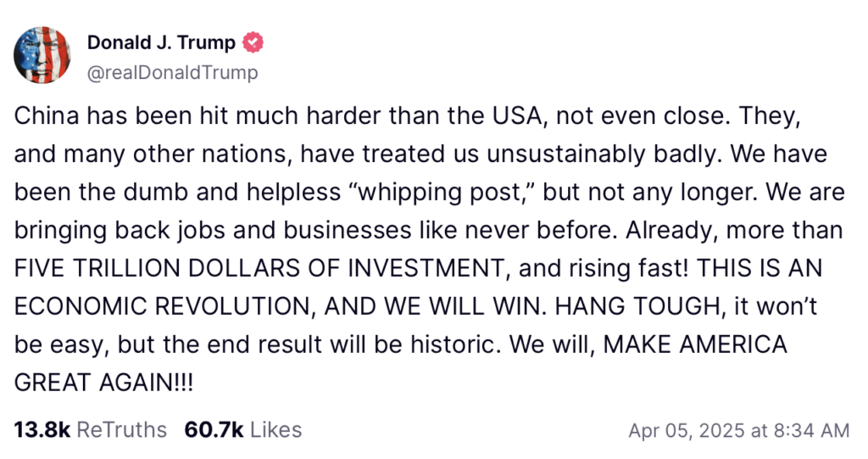The image size is (868, 459).
Task: Click the 60.7k likes number
Action: [214, 430]
